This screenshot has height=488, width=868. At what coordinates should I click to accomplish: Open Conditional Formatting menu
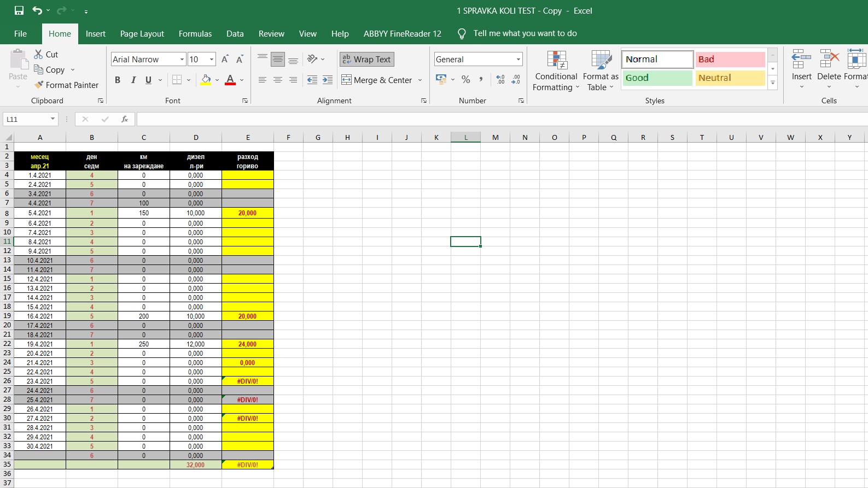coord(556,71)
